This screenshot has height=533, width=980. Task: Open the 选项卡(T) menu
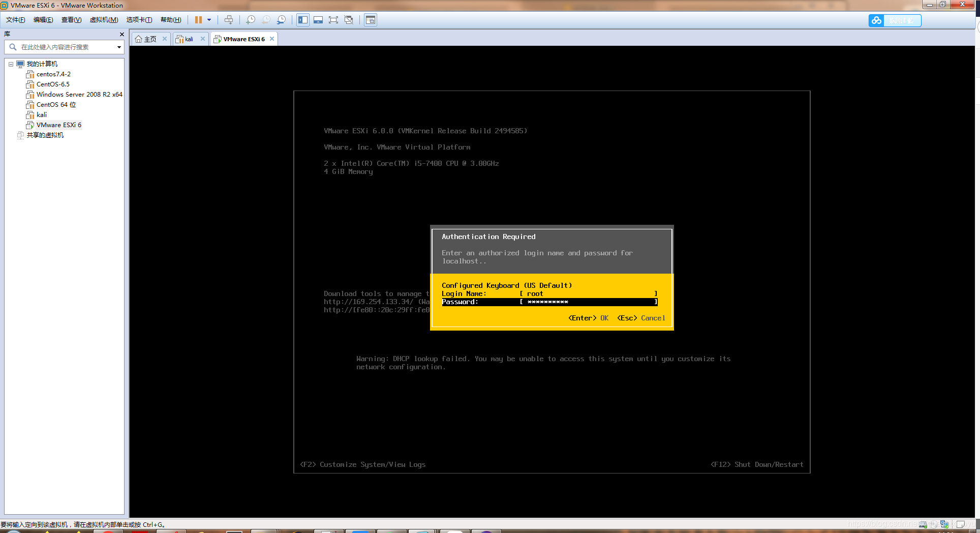(139, 20)
